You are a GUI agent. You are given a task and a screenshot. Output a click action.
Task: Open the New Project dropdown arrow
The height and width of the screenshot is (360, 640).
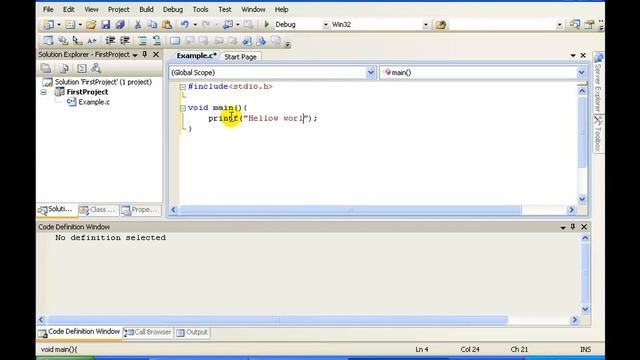[59, 24]
